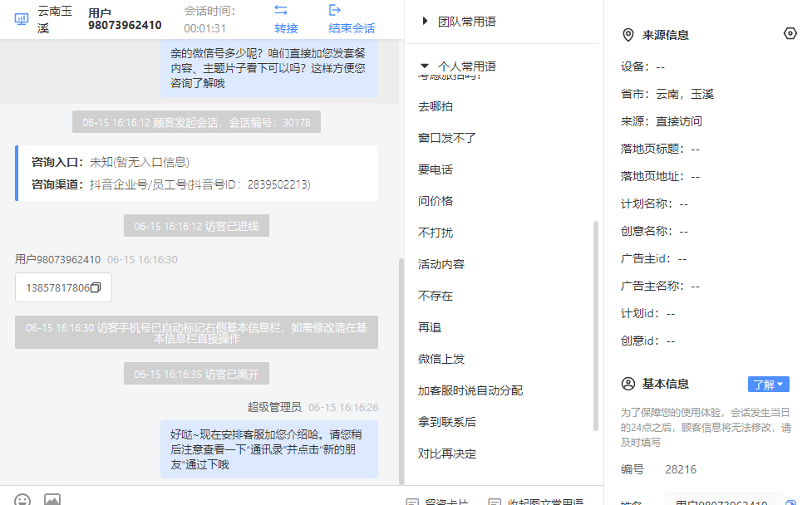
Task: Click the location pin icon beside 来源信息
Action: click(627, 35)
